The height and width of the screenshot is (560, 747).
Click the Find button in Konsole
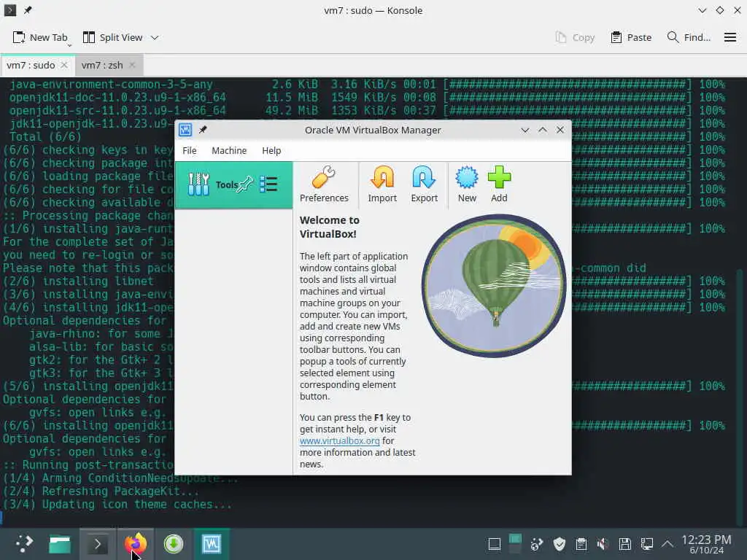click(689, 37)
